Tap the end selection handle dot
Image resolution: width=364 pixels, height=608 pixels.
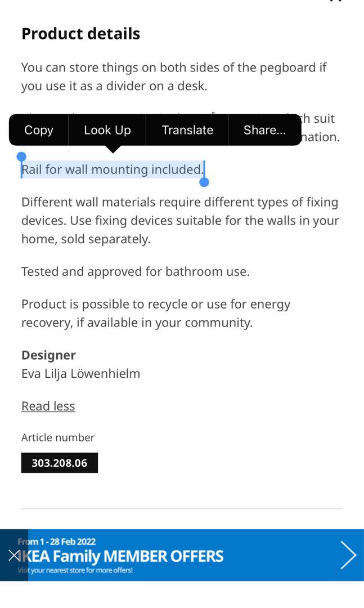204,182
